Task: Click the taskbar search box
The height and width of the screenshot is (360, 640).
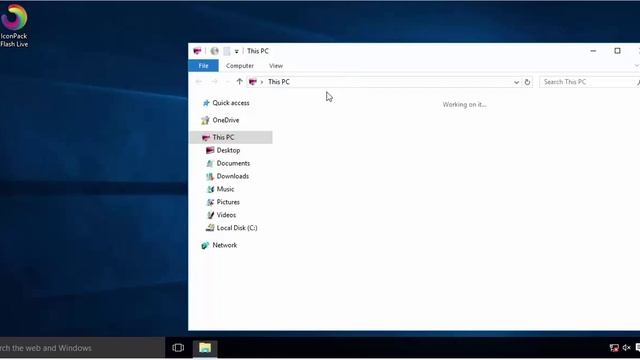Action: coord(82,348)
